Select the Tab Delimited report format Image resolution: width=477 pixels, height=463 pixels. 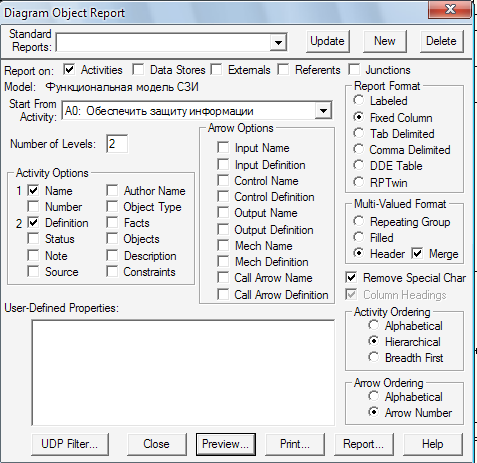[x=359, y=133]
